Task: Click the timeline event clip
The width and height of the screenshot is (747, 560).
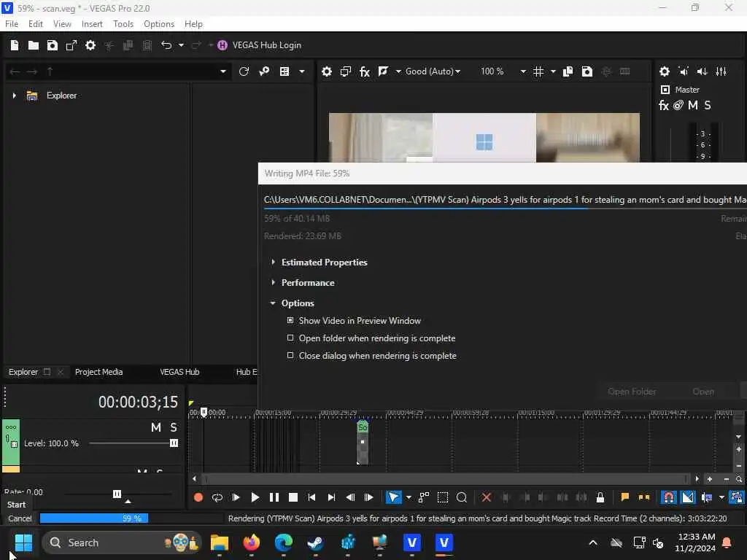Action: (x=363, y=443)
